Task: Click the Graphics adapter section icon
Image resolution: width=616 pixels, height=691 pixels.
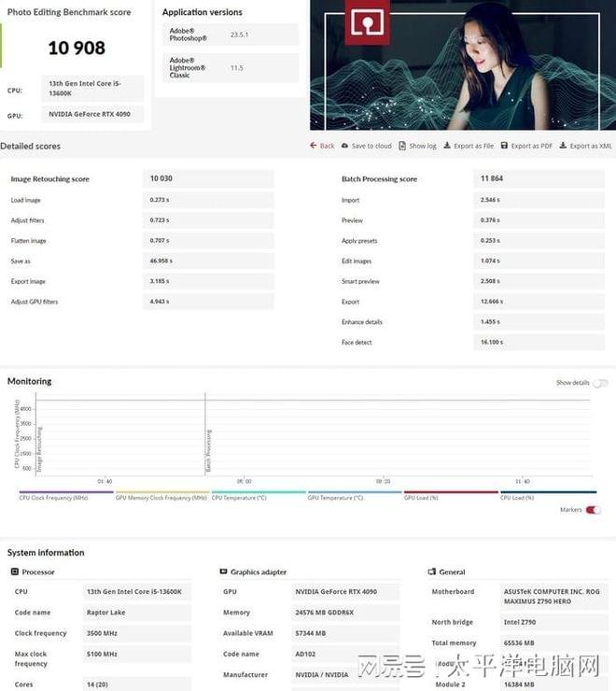Action: (x=223, y=571)
